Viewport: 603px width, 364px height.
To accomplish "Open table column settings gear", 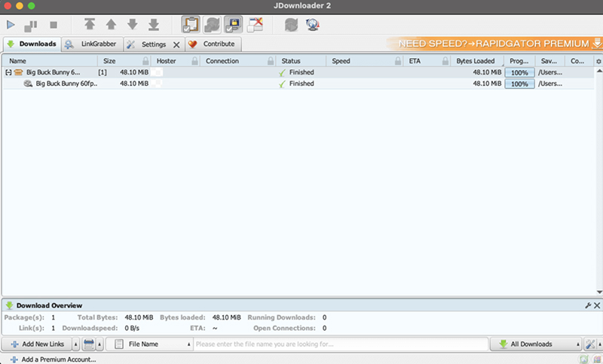I will click(598, 62).
